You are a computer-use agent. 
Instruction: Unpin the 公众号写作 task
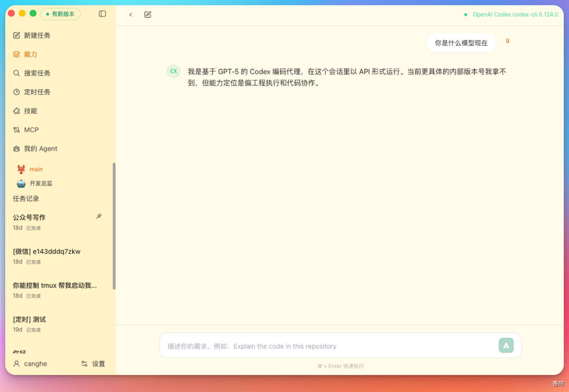click(99, 216)
